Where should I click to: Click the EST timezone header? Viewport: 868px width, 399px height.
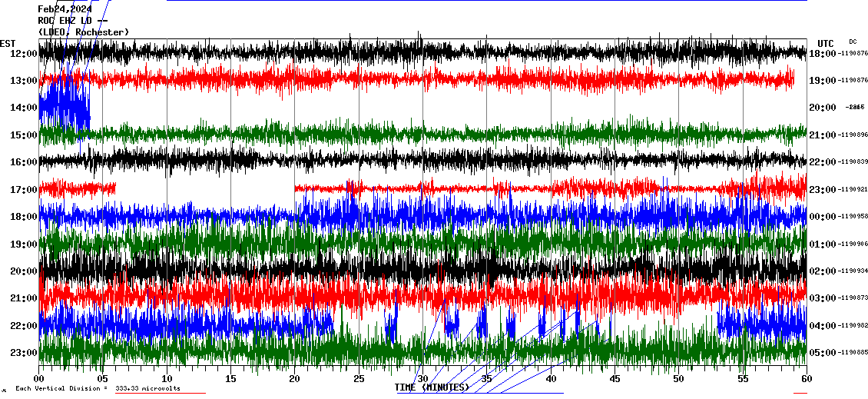coord(8,43)
